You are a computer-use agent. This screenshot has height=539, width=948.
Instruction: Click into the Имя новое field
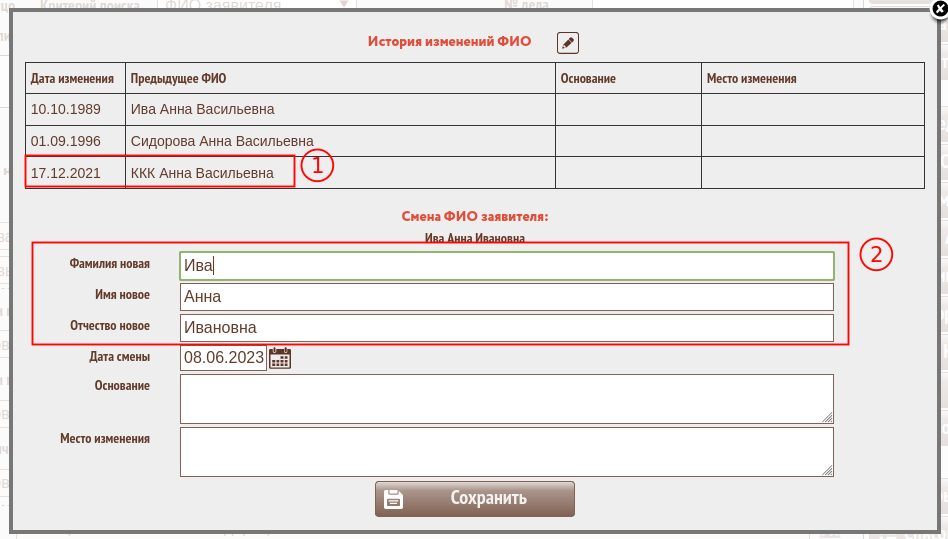[x=506, y=297]
